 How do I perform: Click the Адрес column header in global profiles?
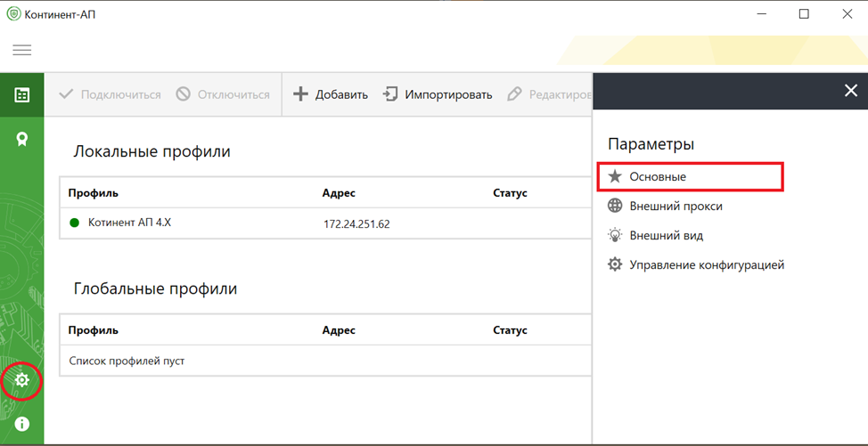(x=339, y=330)
